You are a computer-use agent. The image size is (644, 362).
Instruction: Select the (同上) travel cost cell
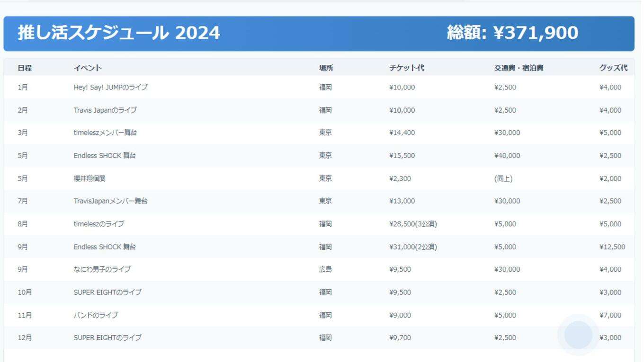(x=503, y=179)
